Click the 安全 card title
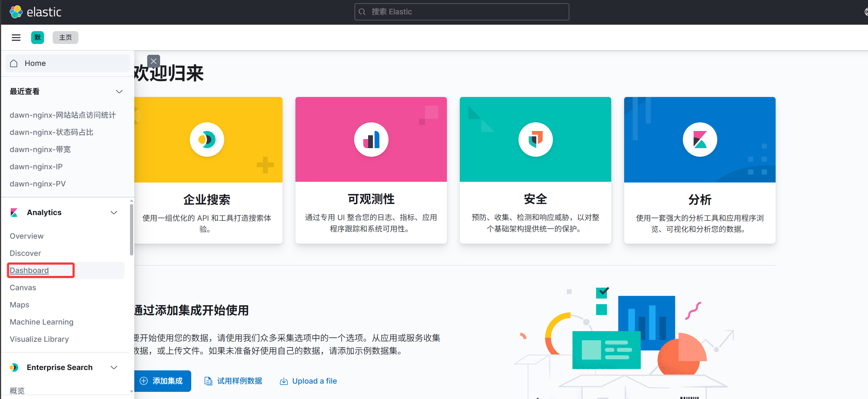 pos(536,199)
